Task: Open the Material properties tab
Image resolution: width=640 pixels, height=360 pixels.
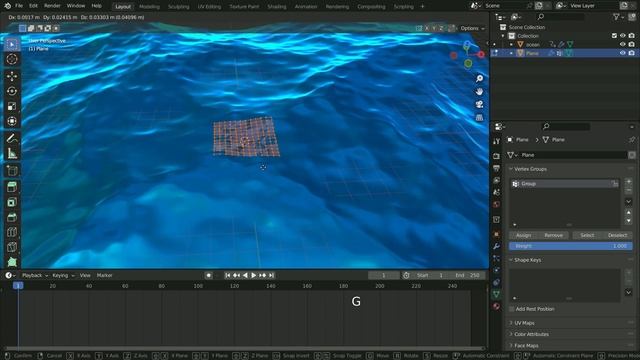Action: 496,306
